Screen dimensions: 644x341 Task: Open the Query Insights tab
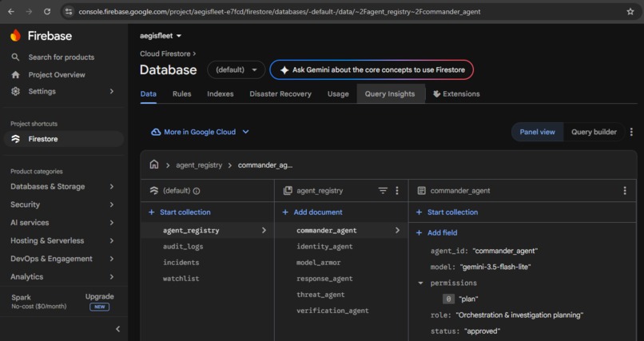[x=390, y=94]
